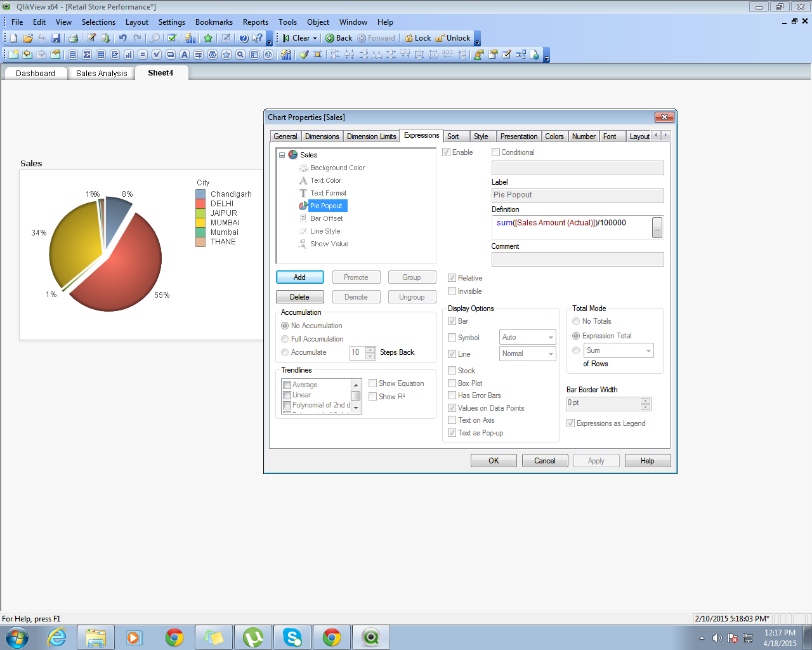The width and height of the screenshot is (812, 650).
Task: Click the Open document folder icon
Action: (x=27, y=38)
